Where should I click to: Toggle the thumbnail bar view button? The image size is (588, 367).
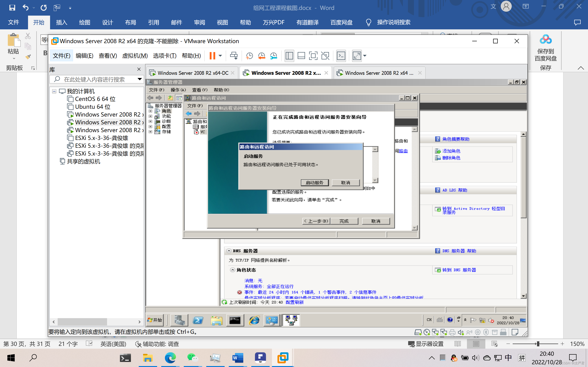click(x=301, y=56)
